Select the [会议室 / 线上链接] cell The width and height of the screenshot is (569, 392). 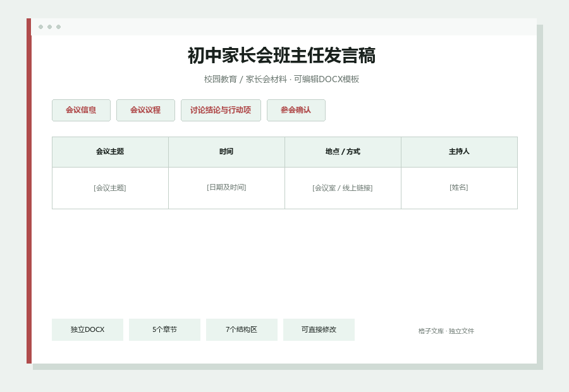[343, 188]
